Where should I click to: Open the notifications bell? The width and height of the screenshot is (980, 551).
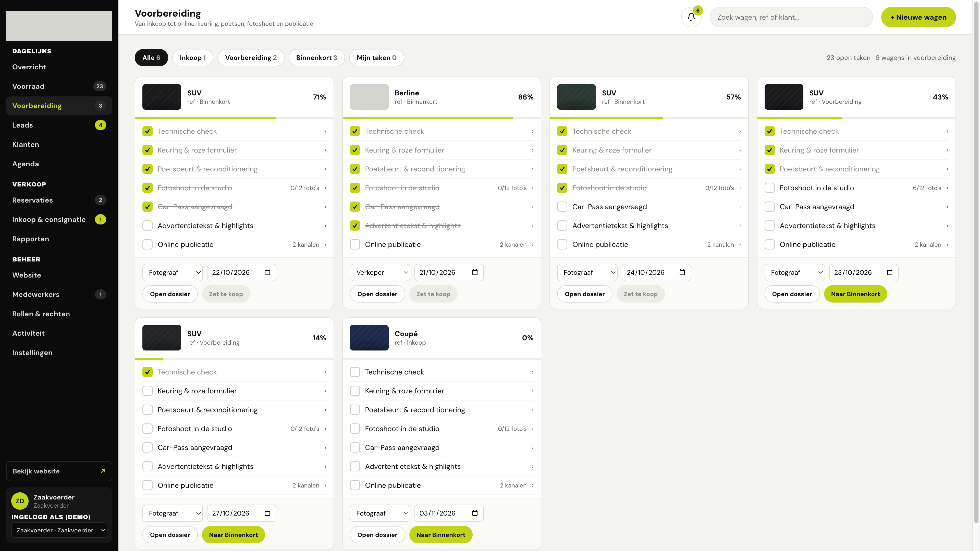tap(691, 17)
